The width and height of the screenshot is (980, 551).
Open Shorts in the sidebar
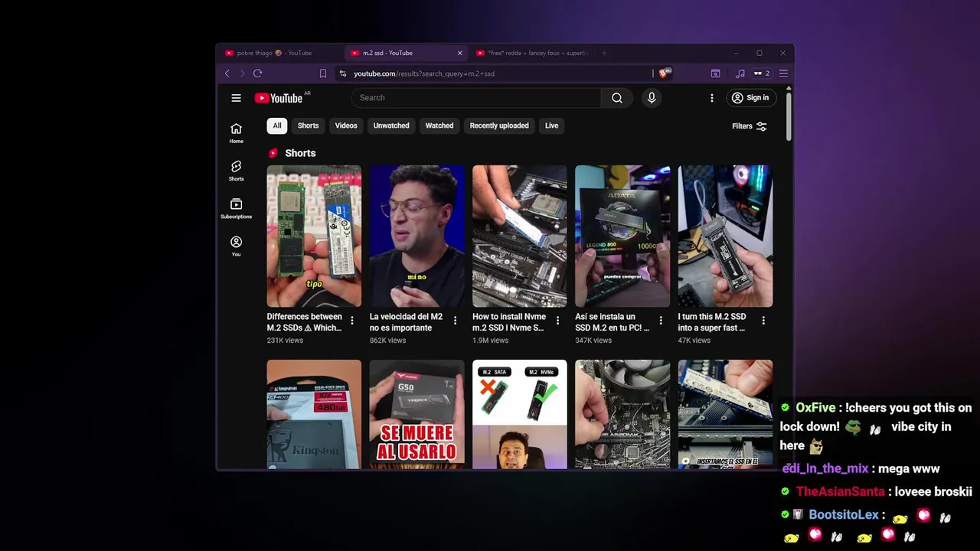click(236, 171)
